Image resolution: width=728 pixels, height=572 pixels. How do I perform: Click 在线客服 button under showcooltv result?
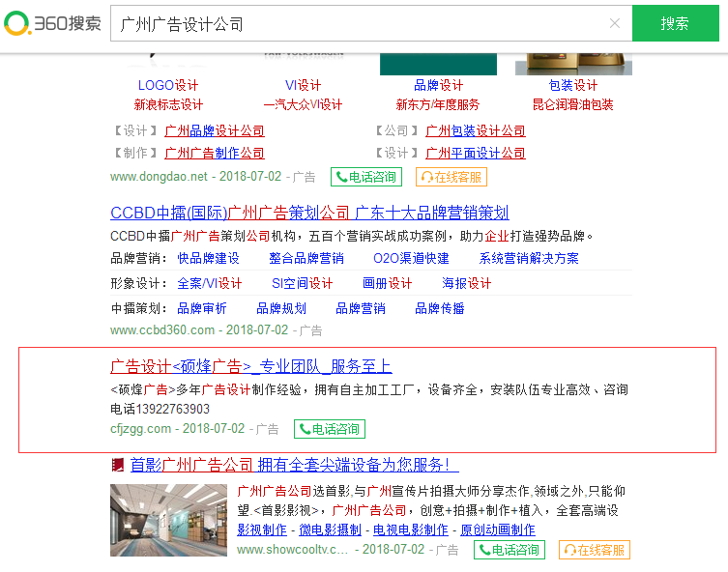(x=593, y=550)
